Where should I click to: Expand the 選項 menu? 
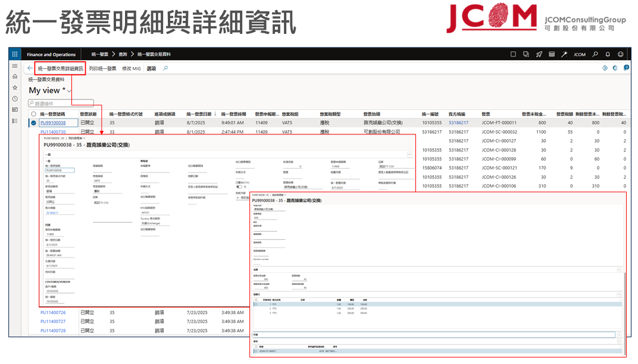pos(151,68)
